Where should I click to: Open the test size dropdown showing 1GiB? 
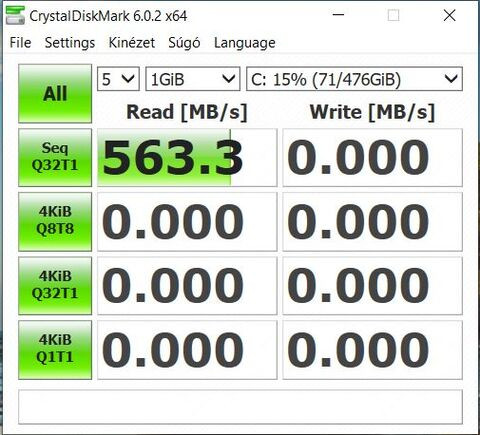click(193, 79)
